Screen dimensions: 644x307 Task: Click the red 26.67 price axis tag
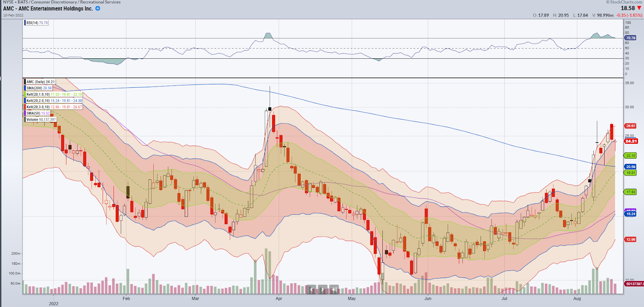point(631,126)
